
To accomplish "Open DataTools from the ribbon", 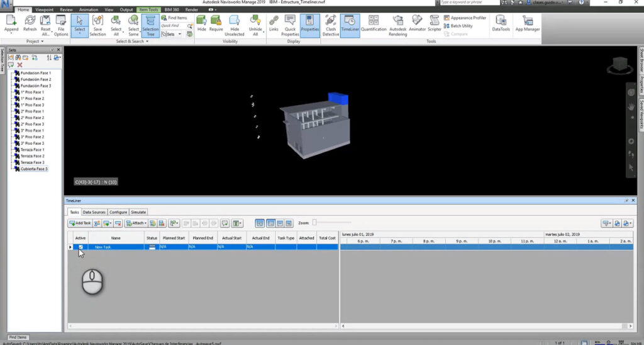I will point(501,24).
